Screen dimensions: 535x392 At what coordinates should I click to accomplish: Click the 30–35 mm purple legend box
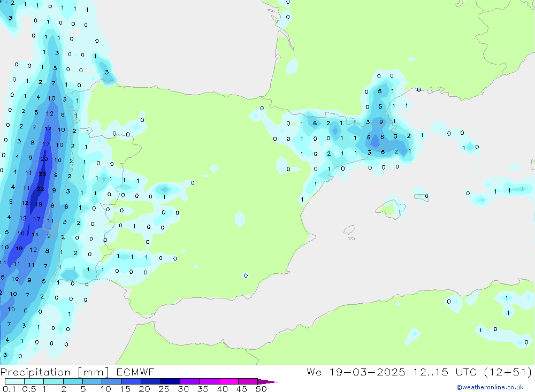[x=190, y=381]
